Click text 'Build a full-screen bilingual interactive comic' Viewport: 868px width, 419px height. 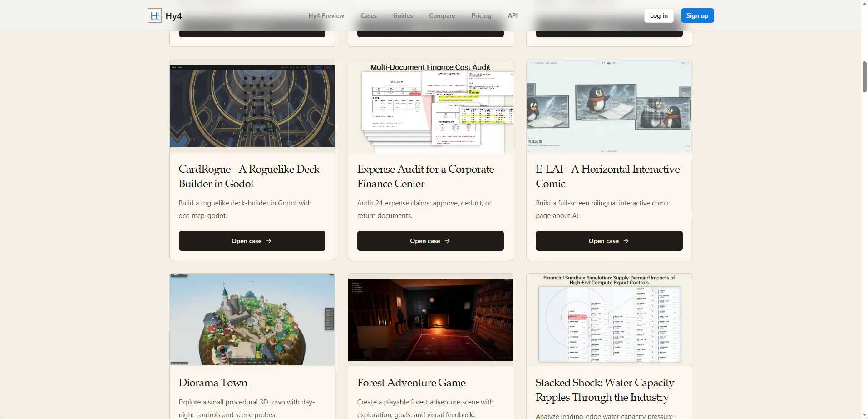[x=603, y=203]
